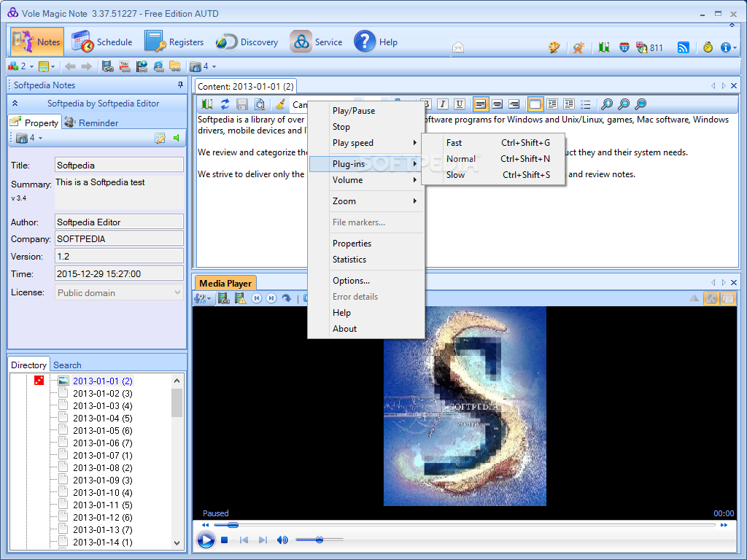Open the folder 4 dropdown in main toolbar
This screenshot has height=560, width=747.
tap(203, 66)
